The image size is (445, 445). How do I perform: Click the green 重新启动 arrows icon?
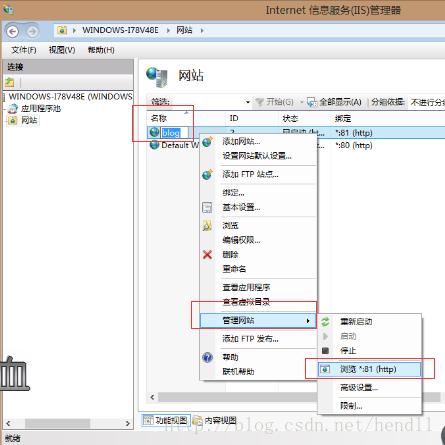click(325, 322)
